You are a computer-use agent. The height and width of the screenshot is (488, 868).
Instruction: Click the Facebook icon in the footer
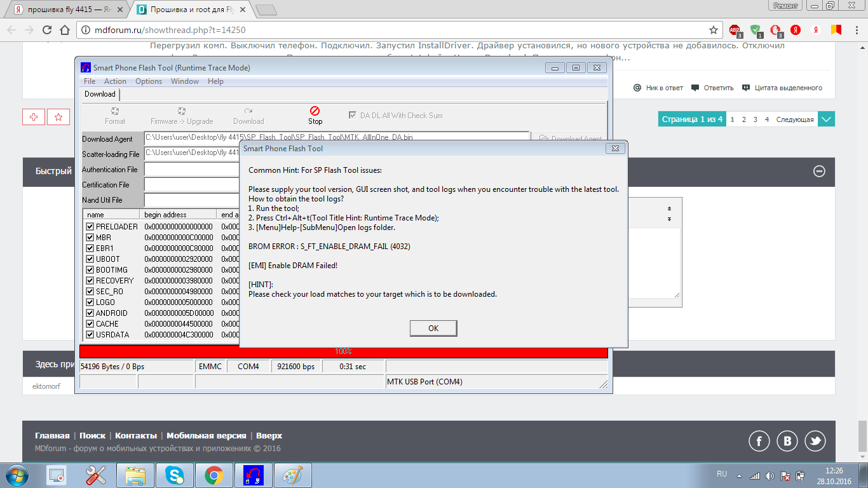759,441
